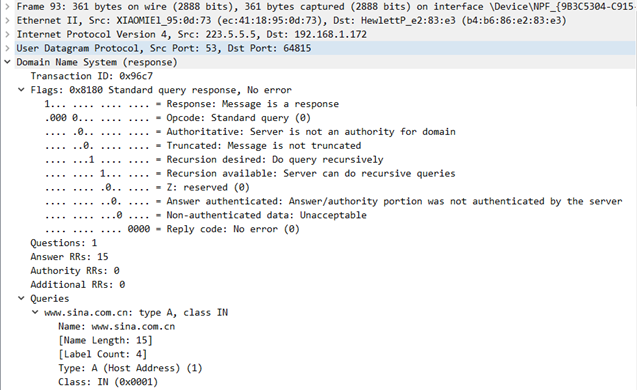Screen dimensions: 637x390
Task: Expand Internet Protocol Version 4 section
Action: point(7,35)
